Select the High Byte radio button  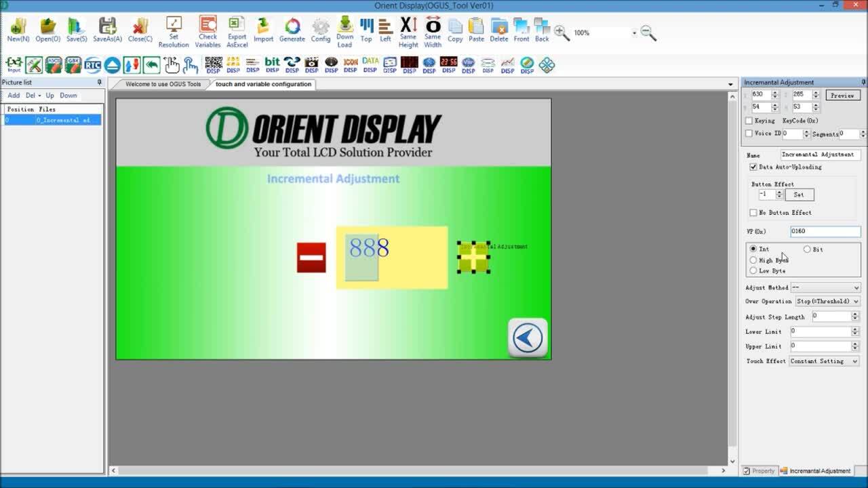coord(753,260)
